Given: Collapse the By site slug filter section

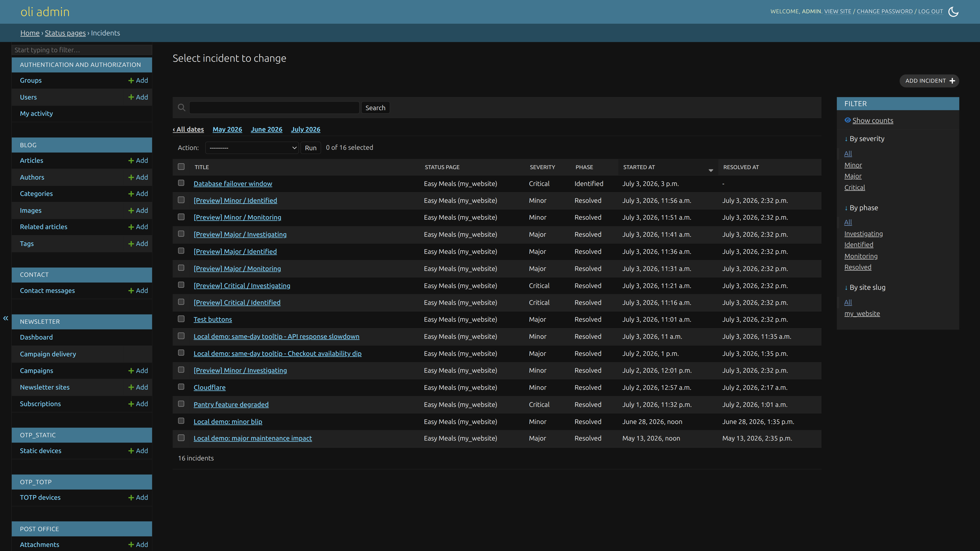Looking at the screenshot, I should (865, 287).
